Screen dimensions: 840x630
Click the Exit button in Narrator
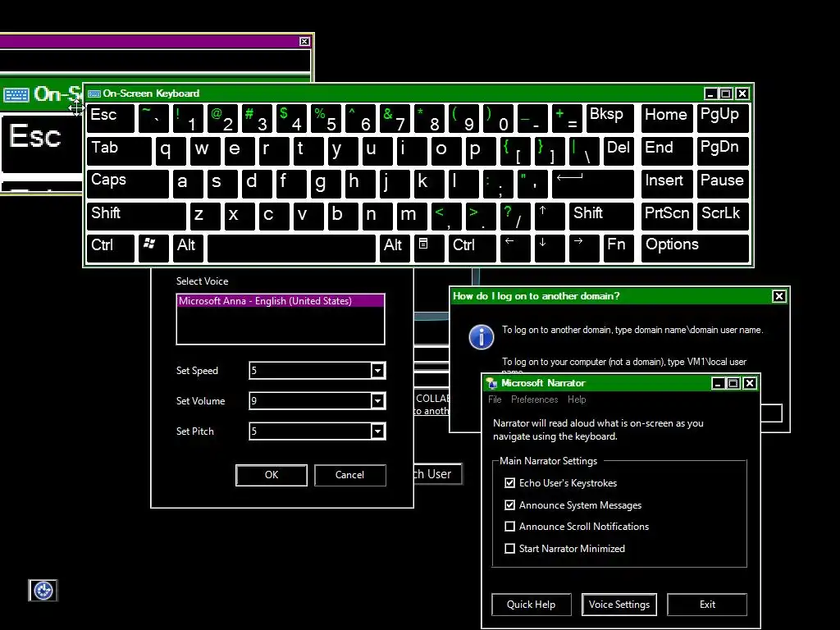[x=707, y=605]
